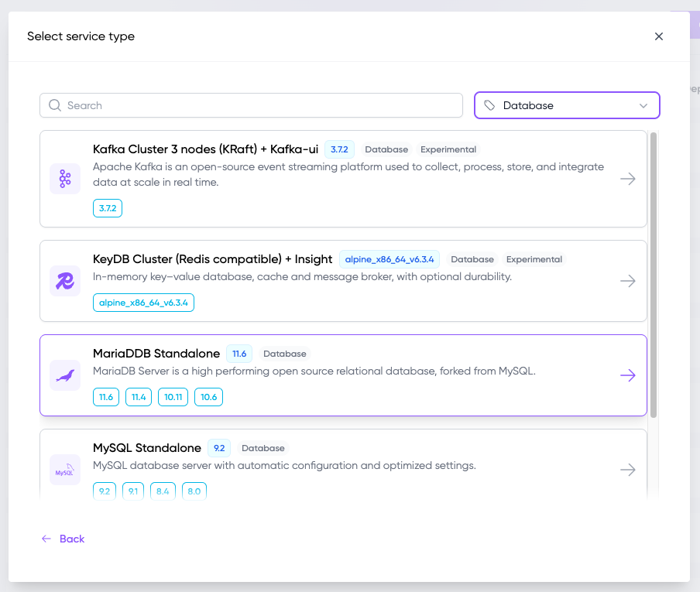Click the arrow on the KeyDB Cluster card
Image resolution: width=700 pixels, height=592 pixels.
(628, 281)
